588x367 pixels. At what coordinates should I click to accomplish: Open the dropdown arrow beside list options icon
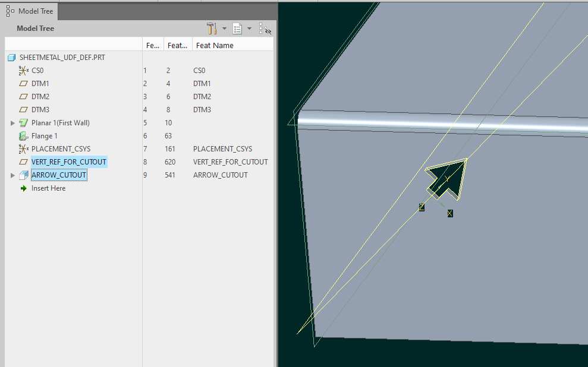[x=249, y=29]
